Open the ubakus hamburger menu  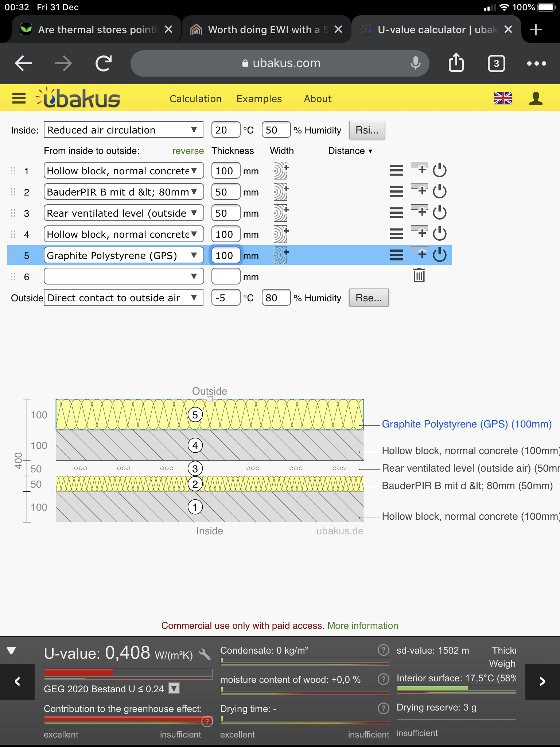pyautogui.click(x=19, y=98)
